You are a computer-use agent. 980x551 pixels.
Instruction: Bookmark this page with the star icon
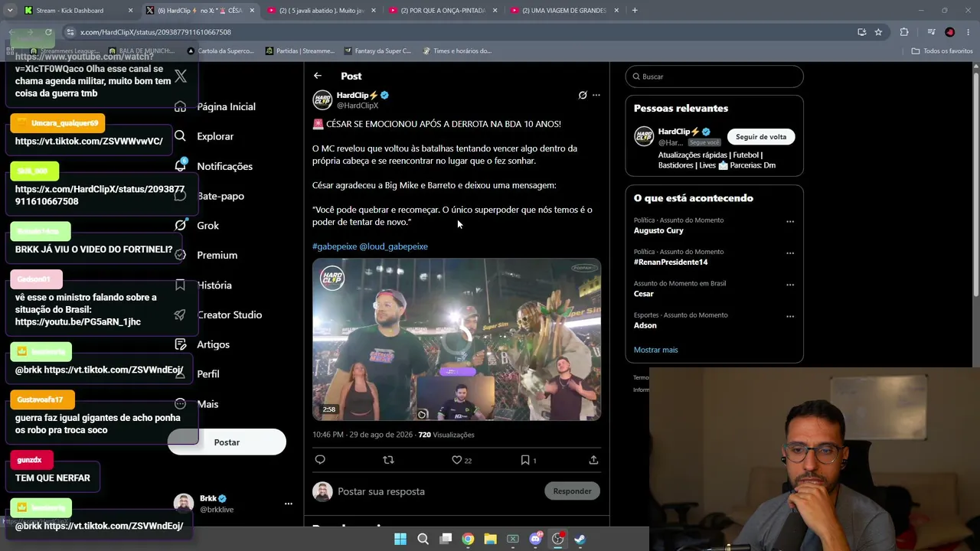pyautogui.click(x=878, y=32)
